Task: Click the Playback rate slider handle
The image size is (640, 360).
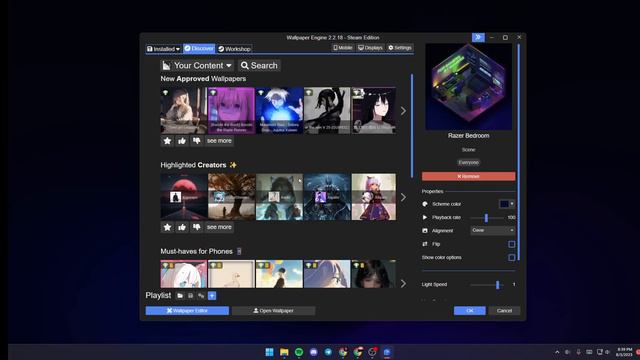Action: point(486,218)
